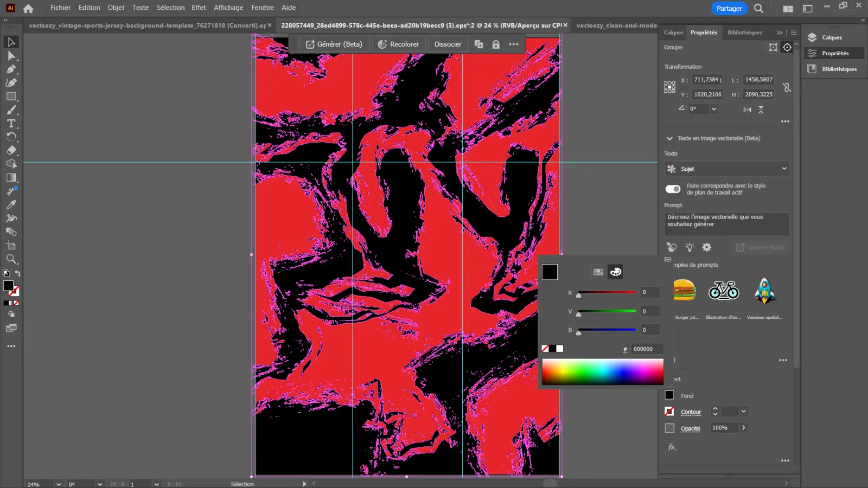Swap fill and stroke colors

[17, 273]
